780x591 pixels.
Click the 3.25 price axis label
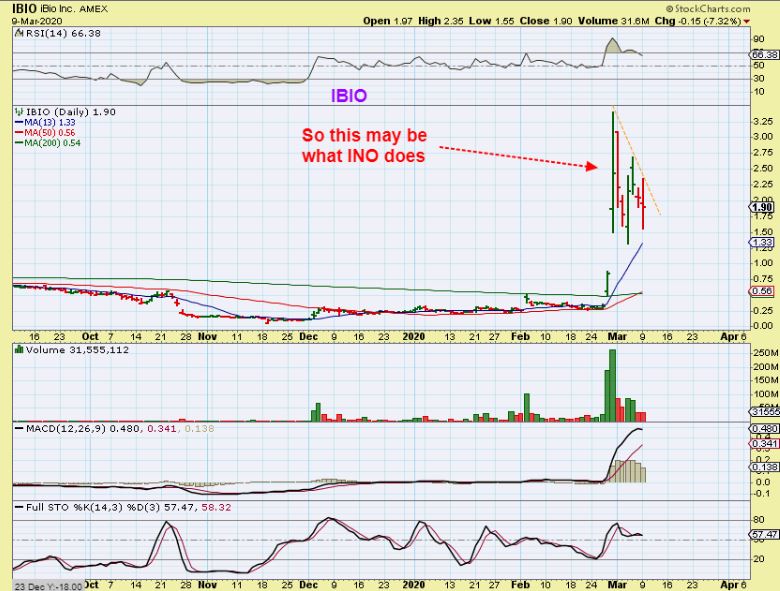[763, 122]
